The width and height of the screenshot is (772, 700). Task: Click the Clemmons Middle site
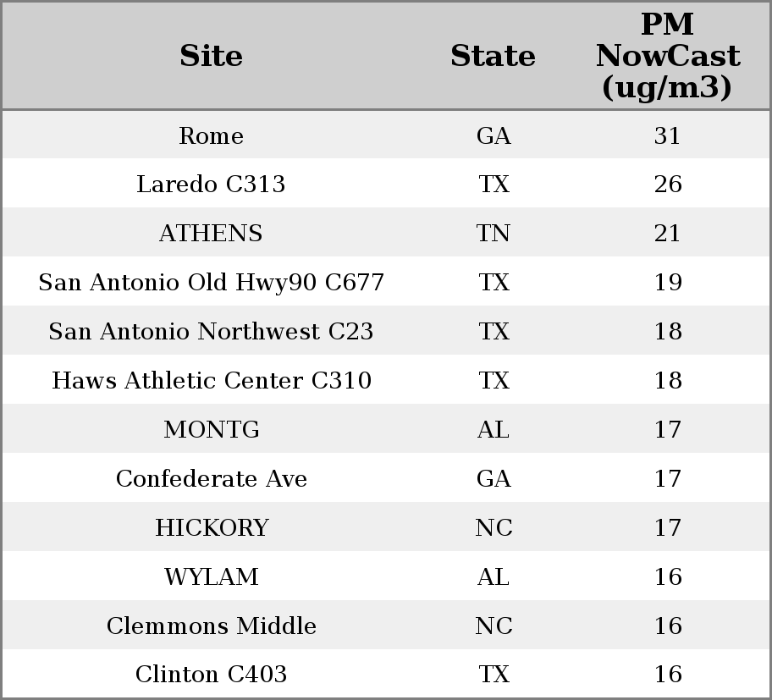pyautogui.click(x=212, y=626)
